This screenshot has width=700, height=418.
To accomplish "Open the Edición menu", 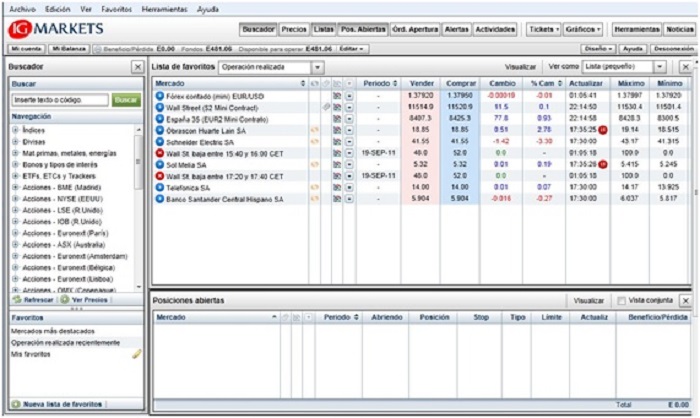I will pyautogui.click(x=58, y=9).
